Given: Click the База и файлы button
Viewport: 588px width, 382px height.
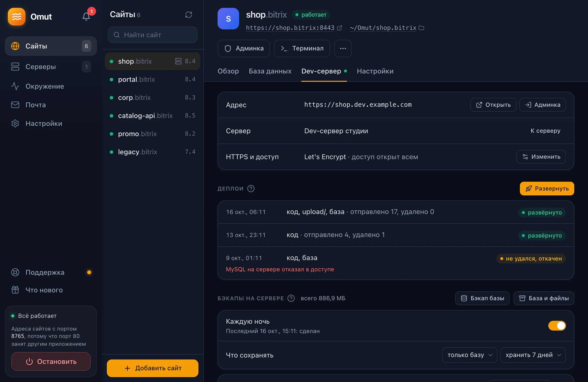Looking at the screenshot, I should (x=543, y=298).
